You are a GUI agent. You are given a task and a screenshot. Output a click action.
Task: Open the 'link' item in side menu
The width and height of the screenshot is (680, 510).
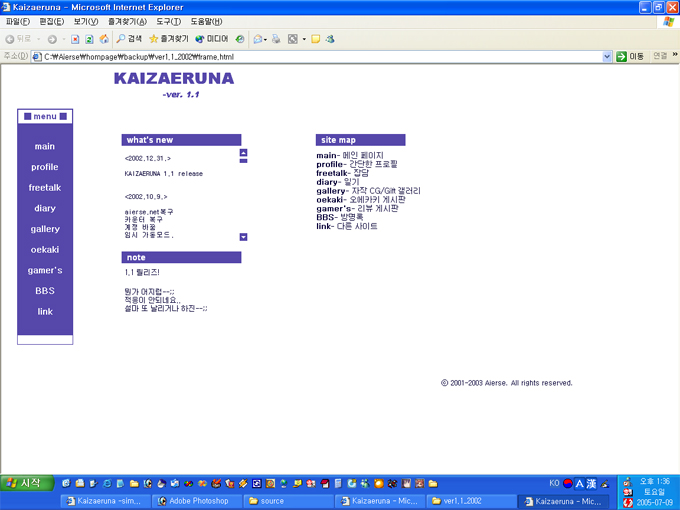45,312
